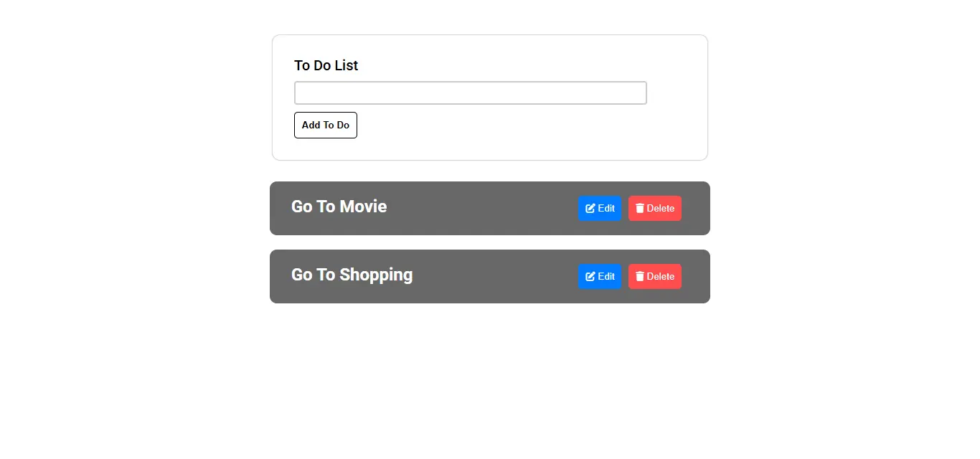The height and width of the screenshot is (459, 980).
Task: Click inside the new task text field
Action: pyautogui.click(x=470, y=93)
